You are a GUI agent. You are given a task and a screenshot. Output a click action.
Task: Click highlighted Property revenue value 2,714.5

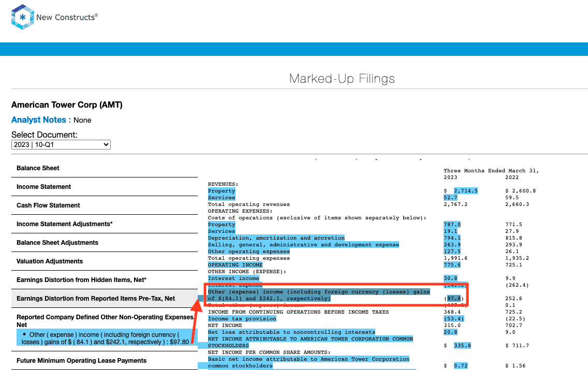tap(466, 191)
